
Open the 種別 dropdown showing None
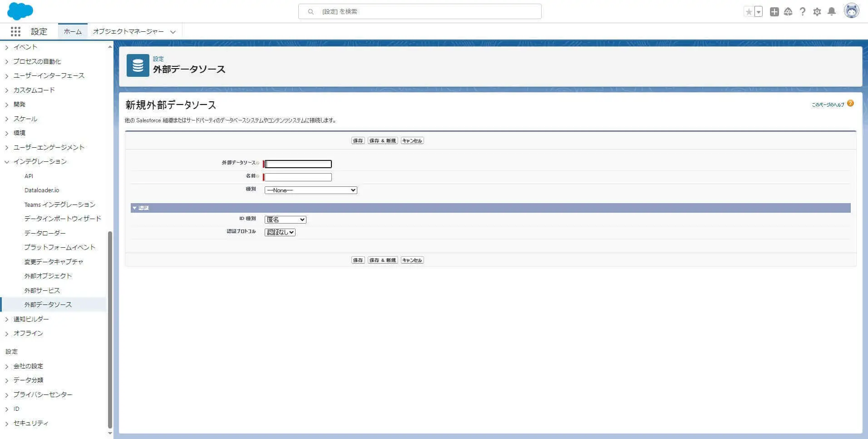pyautogui.click(x=311, y=190)
